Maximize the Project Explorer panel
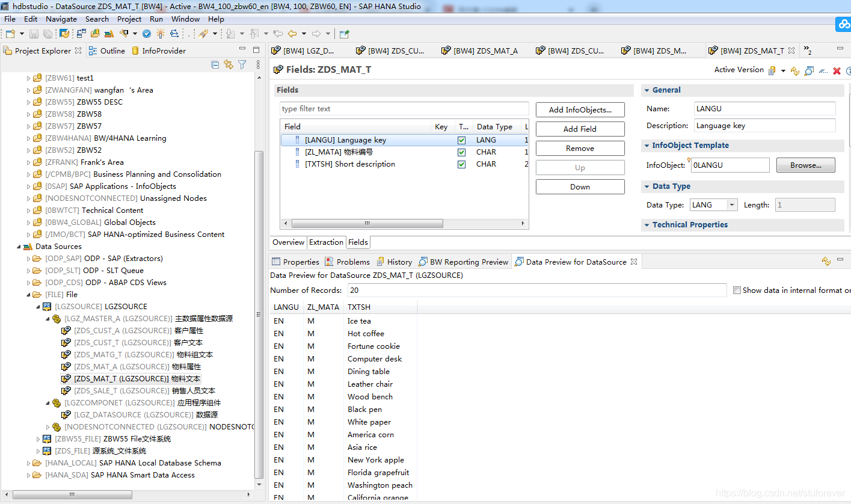This screenshot has width=851, height=504. click(x=256, y=50)
